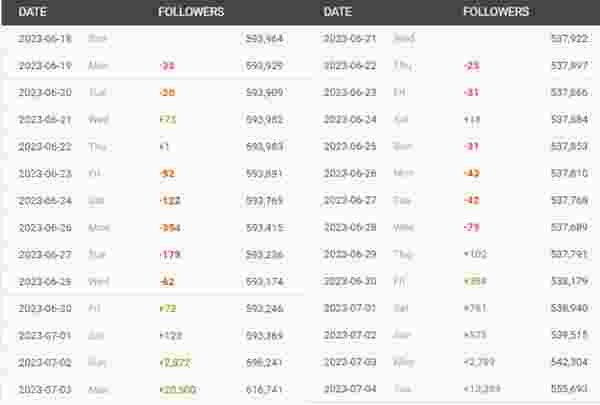
Task: Click the -179 follower change value
Action: [x=170, y=255]
